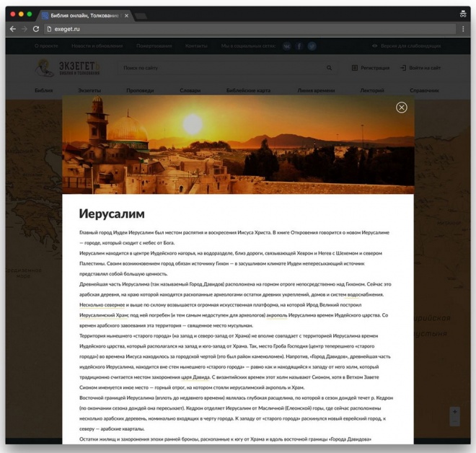The image size is (476, 453).
Task: Click the underlined Несколько севернее link
Action: click(102, 305)
